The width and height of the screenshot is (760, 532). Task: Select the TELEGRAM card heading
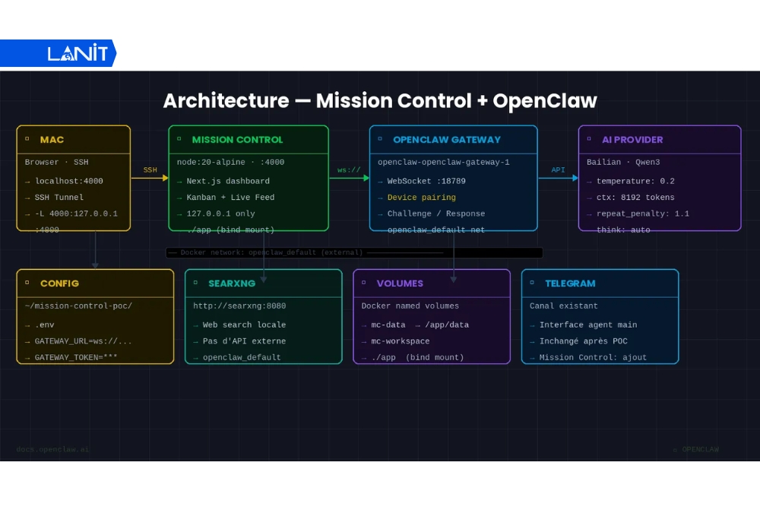click(x=570, y=283)
